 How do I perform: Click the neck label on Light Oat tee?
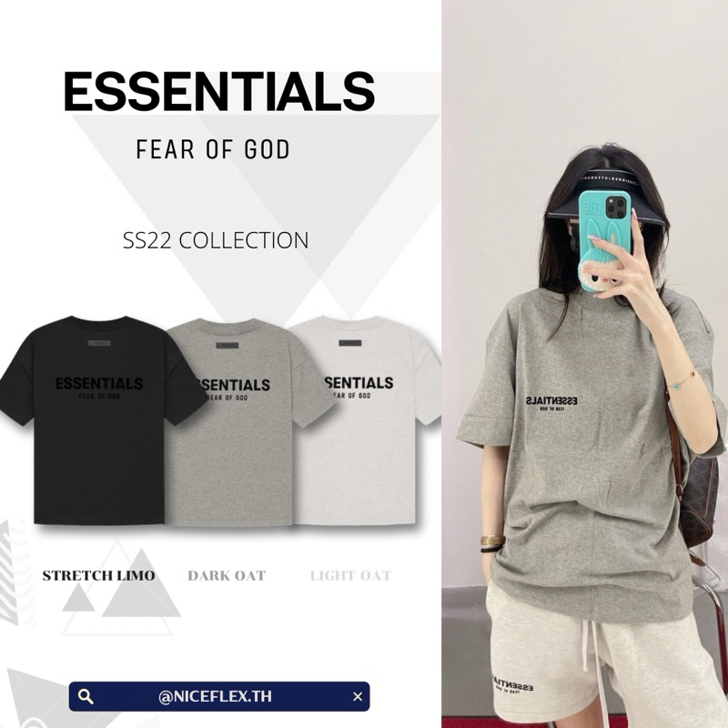350,343
